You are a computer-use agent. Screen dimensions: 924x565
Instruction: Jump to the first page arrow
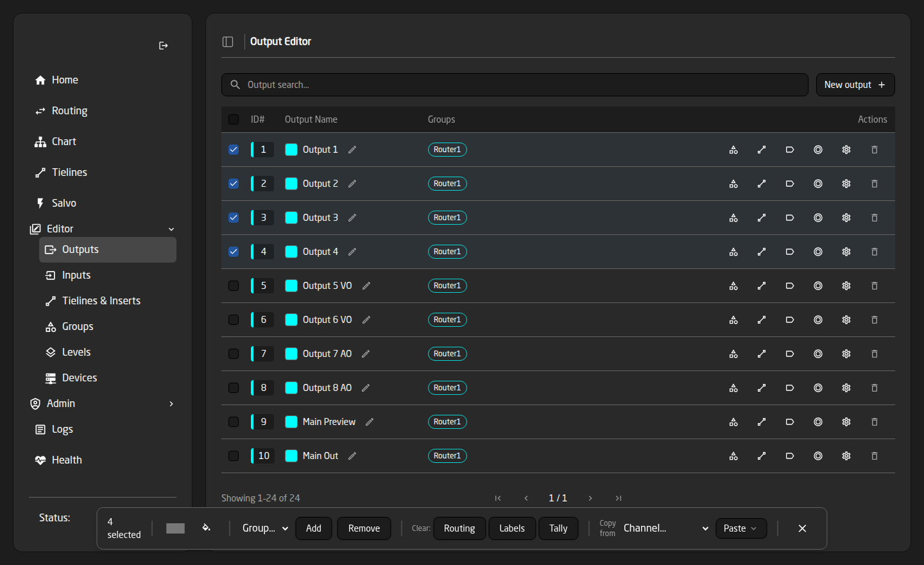tap(498, 498)
